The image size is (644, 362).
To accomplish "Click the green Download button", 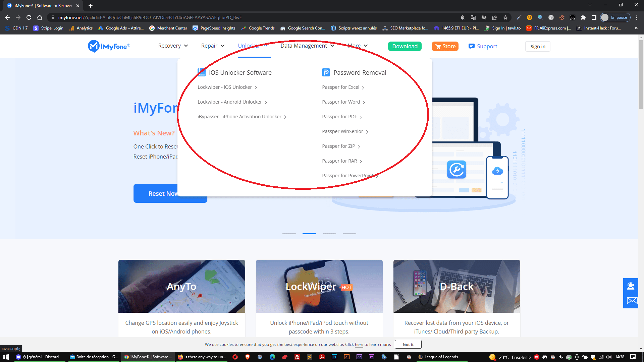I will click(x=405, y=46).
